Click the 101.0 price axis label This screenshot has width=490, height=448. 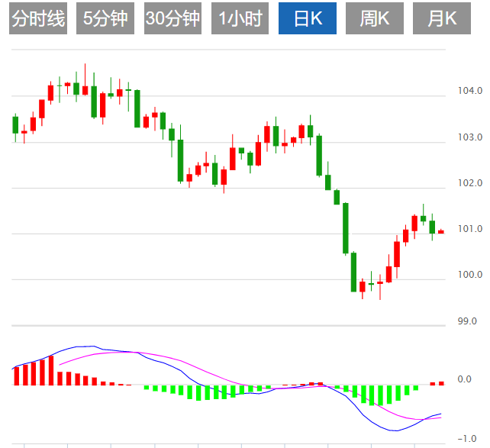click(x=469, y=229)
